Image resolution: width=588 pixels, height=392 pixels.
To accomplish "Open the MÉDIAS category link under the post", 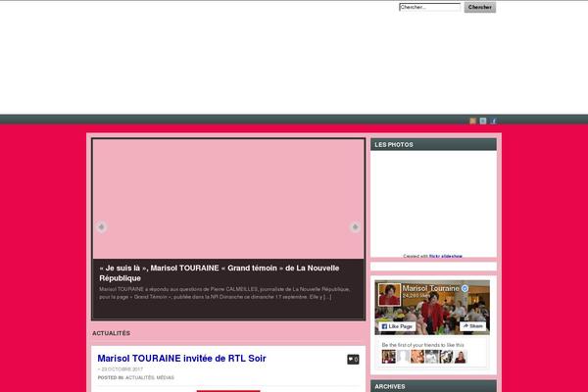I will 165,377.
